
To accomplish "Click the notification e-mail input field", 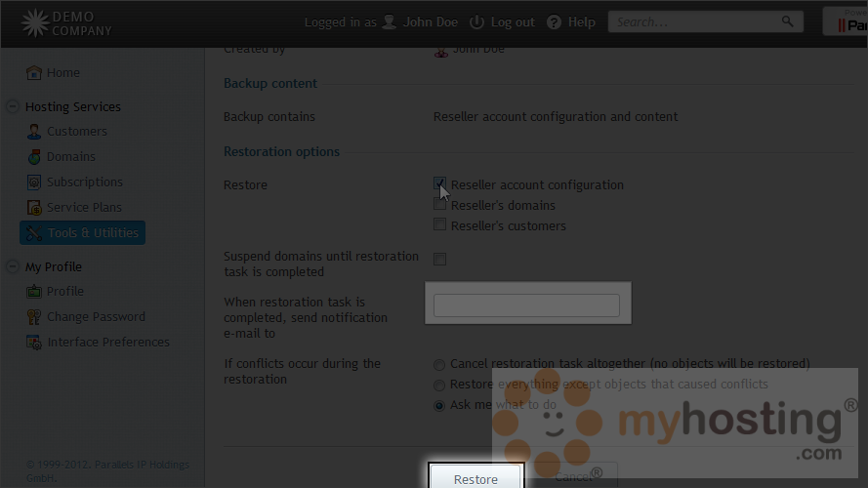I will click(526, 305).
